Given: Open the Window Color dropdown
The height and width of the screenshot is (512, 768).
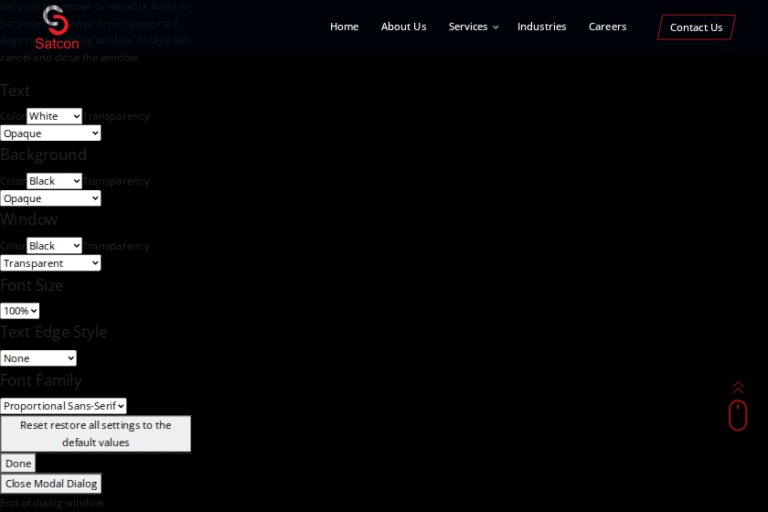Looking at the screenshot, I should (54, 246).
